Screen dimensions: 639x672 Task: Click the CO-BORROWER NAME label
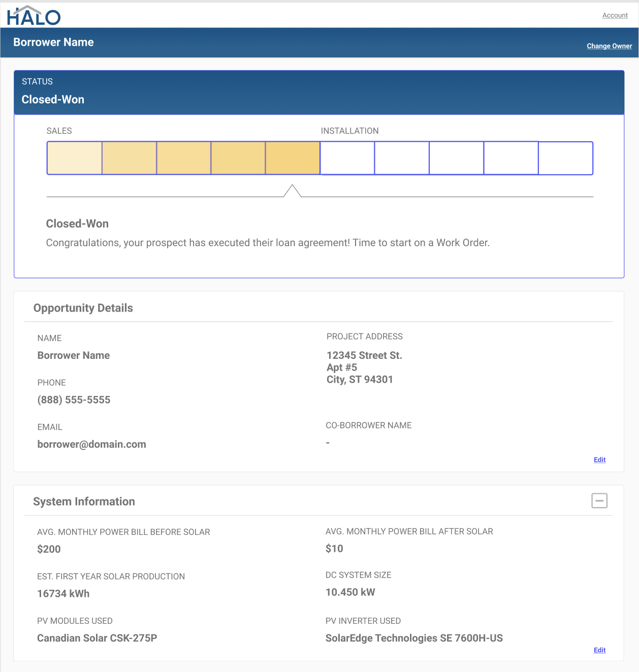pyautogui.click(x=369, y=425)
